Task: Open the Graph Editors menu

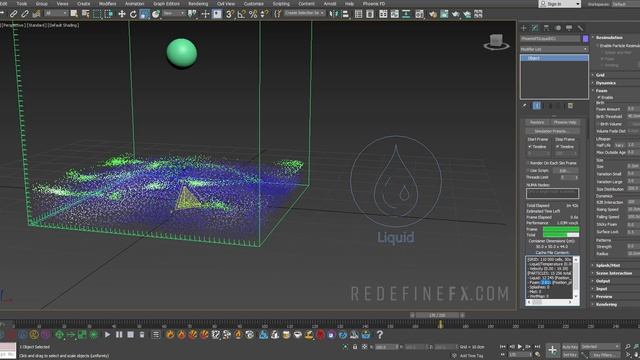Action: (166, 4)
